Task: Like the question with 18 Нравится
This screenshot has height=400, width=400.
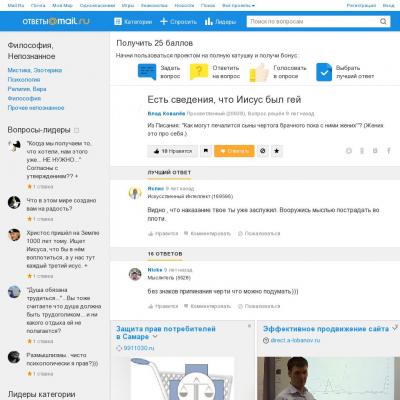Action: [x=172, y=151]
